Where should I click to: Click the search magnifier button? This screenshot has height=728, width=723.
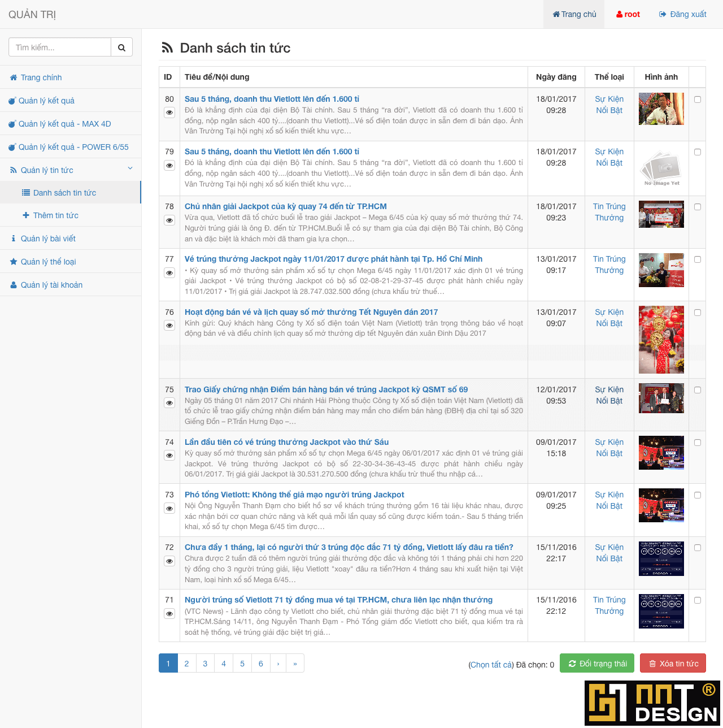[121, 47]
